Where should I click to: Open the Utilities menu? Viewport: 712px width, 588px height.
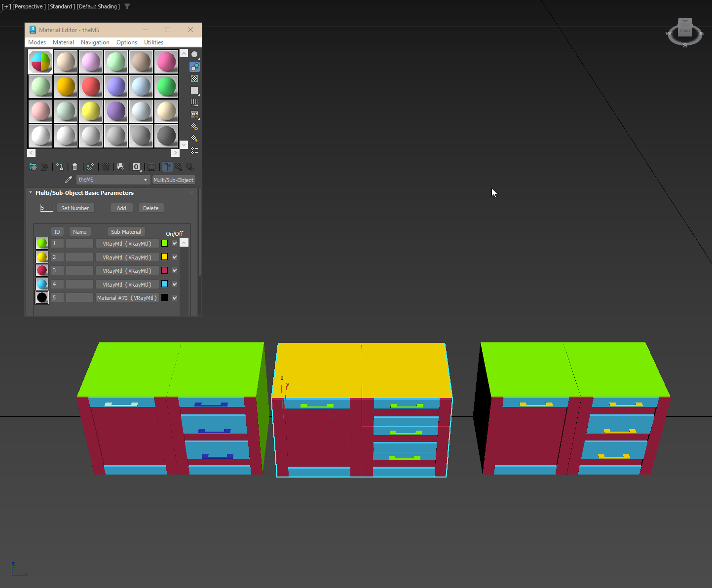[x=153, y=42]
